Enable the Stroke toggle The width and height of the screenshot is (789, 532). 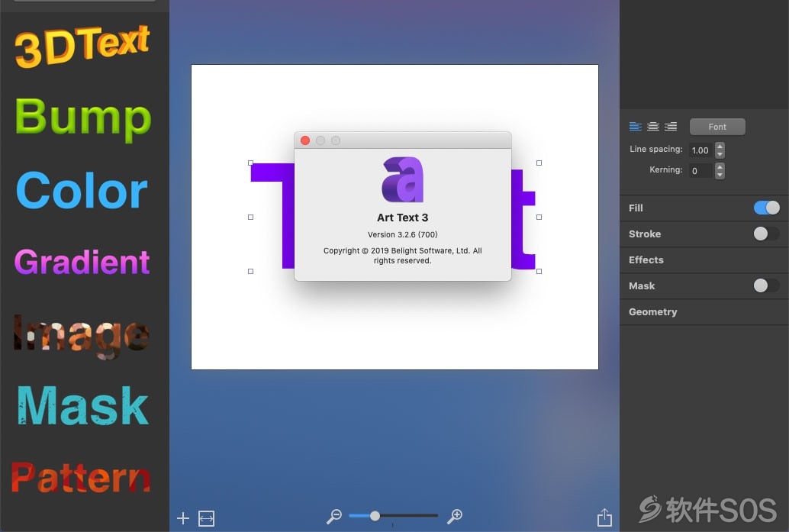click(x=766, y=234)
